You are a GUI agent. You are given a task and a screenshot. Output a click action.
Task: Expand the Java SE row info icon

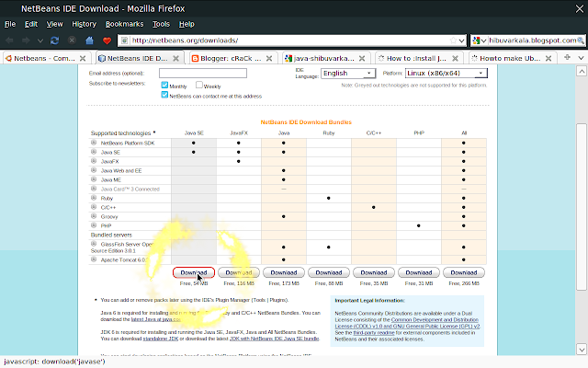(x=94, y=152)
